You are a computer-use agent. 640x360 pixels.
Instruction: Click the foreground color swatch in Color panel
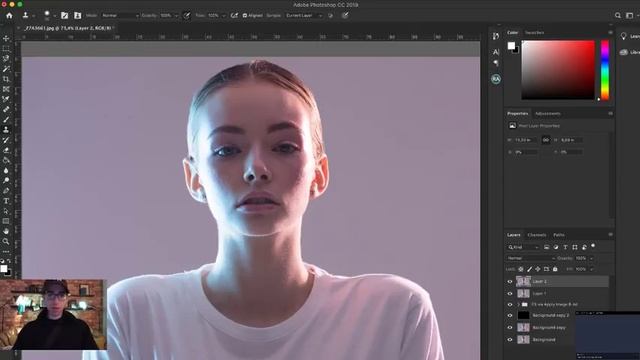(x=511, y=46)
